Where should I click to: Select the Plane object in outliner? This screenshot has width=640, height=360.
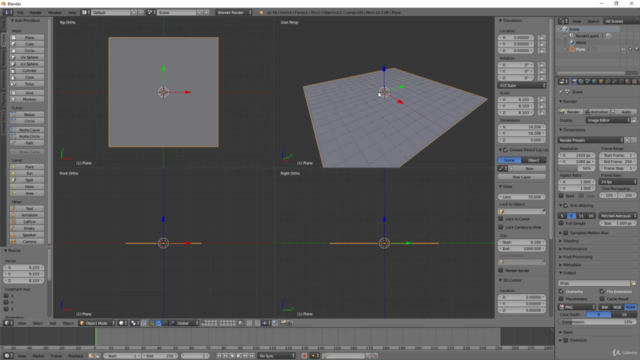(x=580, y=49)
